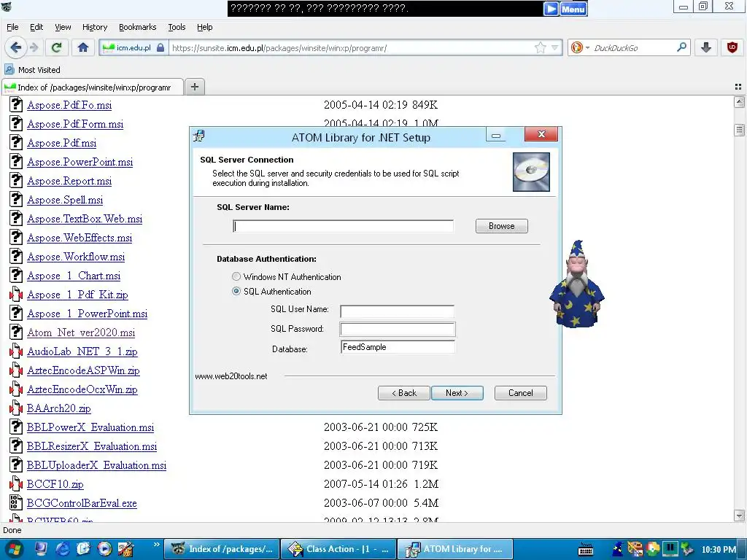Open the Help menu
This screenshot has height=560, width=747.
(x=205, y=27)
